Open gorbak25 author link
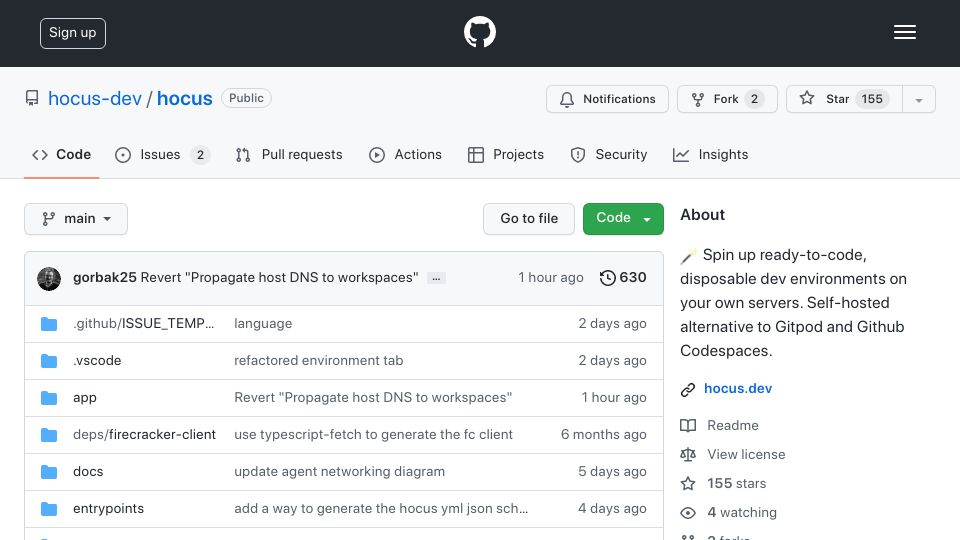This screenshot has width=960, height=540. [x=105, y=277]
